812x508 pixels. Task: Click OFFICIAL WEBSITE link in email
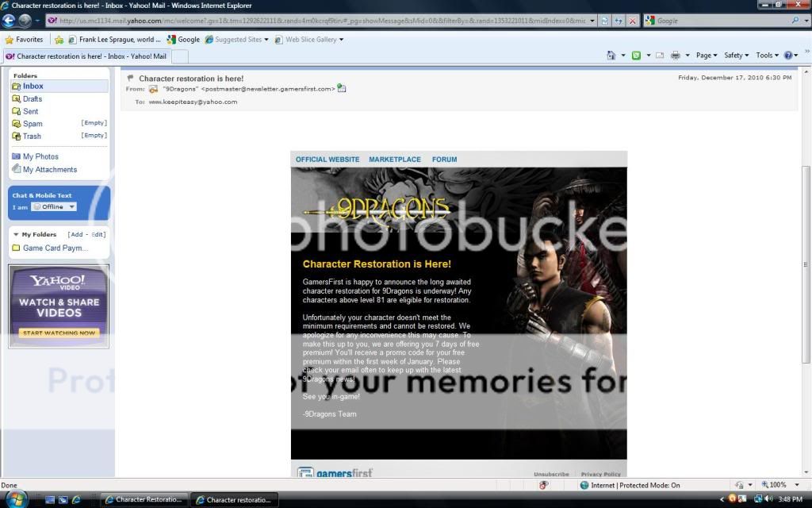(327, 159)
